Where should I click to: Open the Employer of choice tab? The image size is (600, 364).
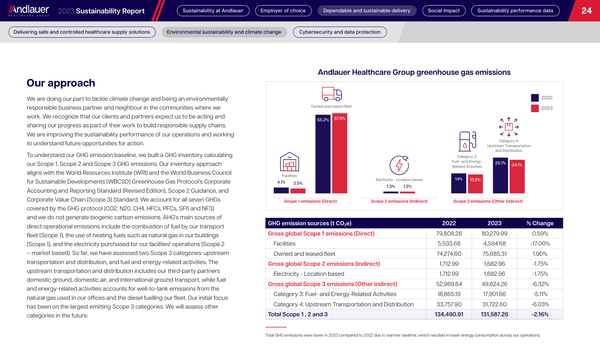(283, 11)
